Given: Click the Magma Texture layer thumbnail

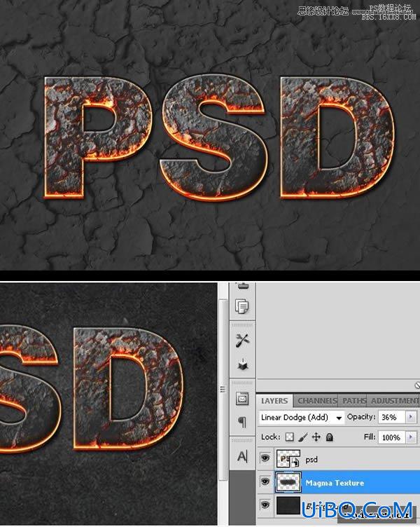Looking at the screenshot, I should coord(288,482).
